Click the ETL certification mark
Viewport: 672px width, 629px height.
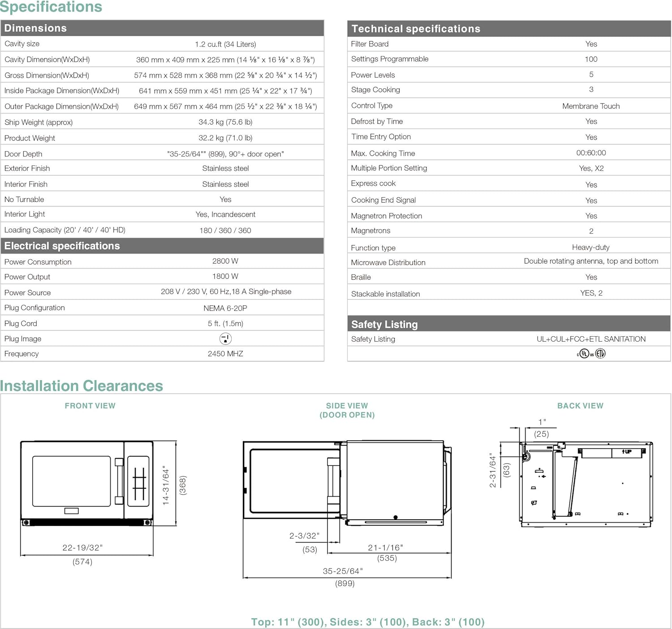(x=600, y=354)
